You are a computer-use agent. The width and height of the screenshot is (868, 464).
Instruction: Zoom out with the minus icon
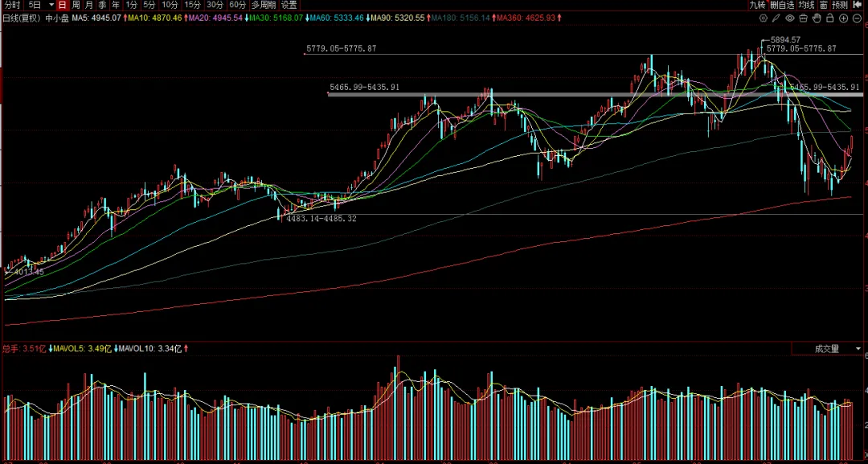[857, 18]
